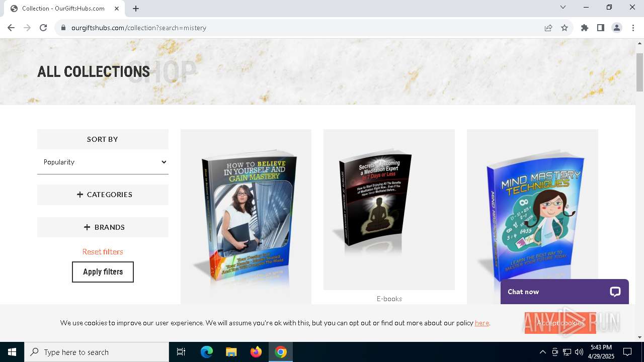Open the Extensions puzzle icon
Image resolution: width=644 pixels, height=362 pixels.
(x=585, y=28)
